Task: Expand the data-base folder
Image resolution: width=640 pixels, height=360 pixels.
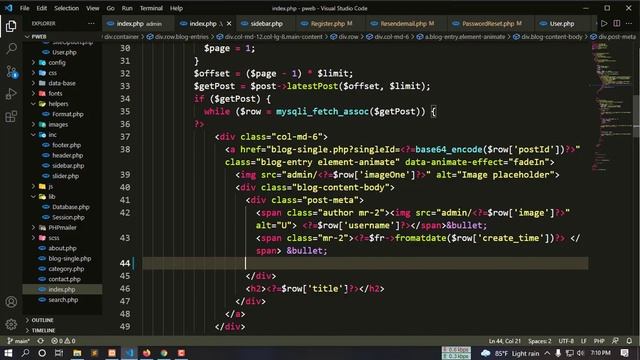Action: [62, 83]
